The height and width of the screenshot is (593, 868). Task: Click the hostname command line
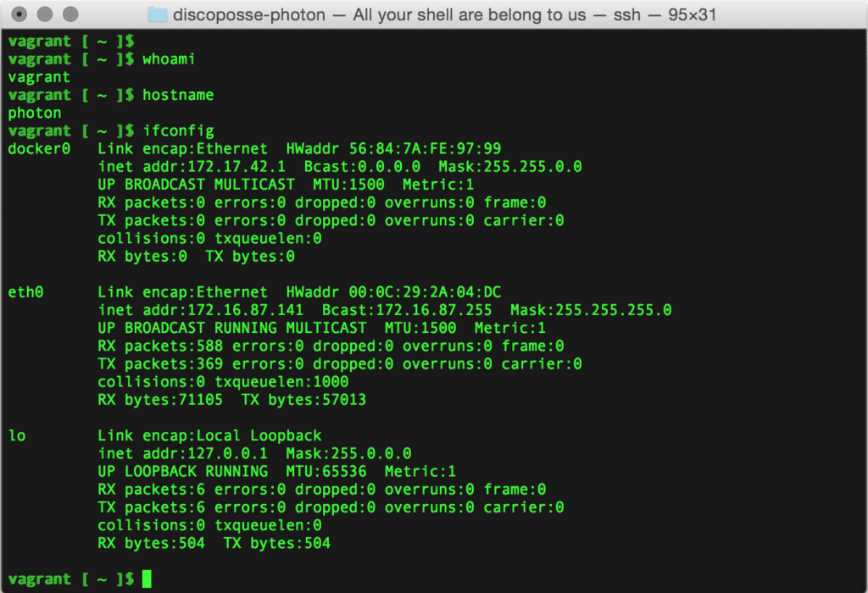click(178, 94)
